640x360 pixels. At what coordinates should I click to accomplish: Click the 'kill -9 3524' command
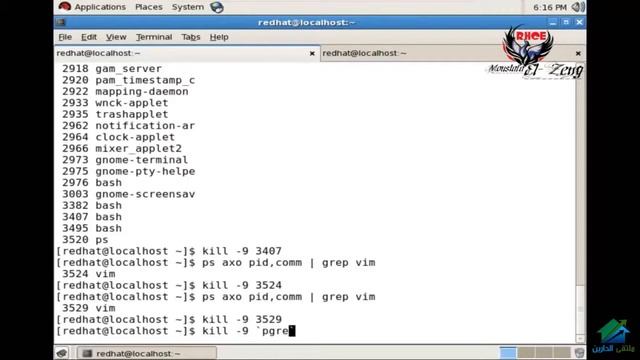pyautogui.click(x=242, y=285)
